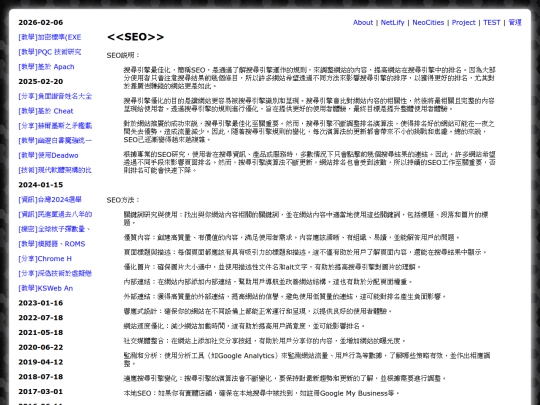
Task: Expand the 2021-05-18 date group
Action: (41, 332)
